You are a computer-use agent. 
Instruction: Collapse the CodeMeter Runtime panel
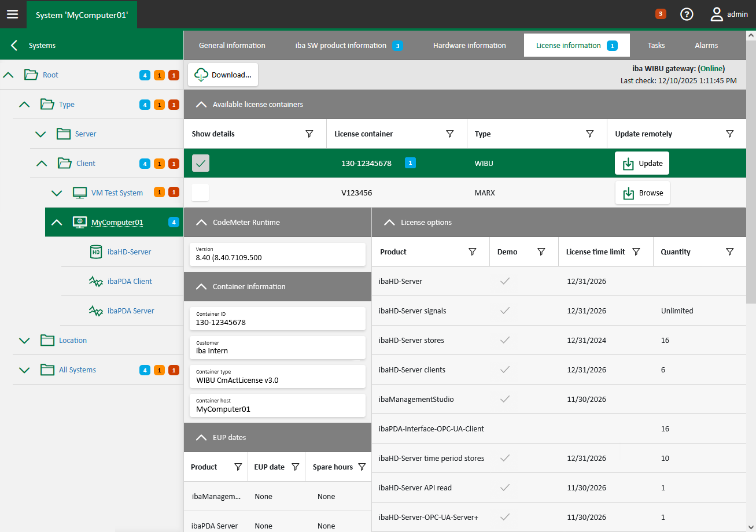click(201, 223)
